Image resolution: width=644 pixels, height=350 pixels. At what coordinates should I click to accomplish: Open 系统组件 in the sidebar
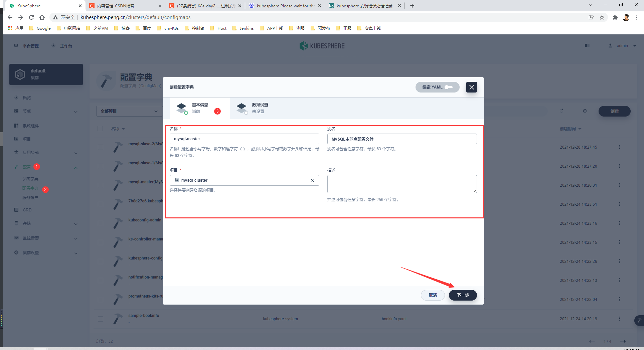[31, 126]
